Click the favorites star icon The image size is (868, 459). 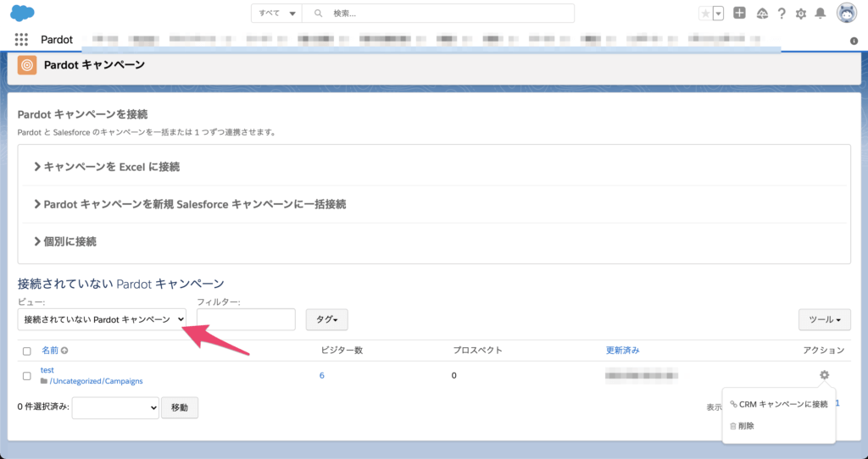click(x=705, y=14)
